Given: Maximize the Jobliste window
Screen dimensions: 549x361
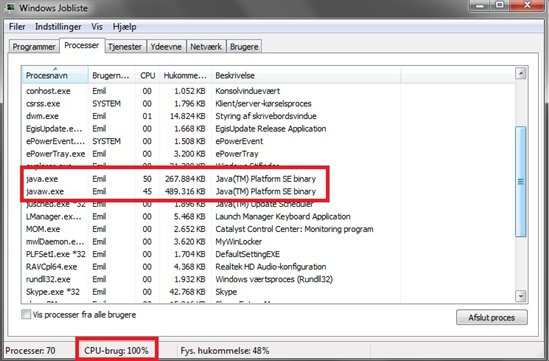Looking at the screenshot, I should point(500,5).
